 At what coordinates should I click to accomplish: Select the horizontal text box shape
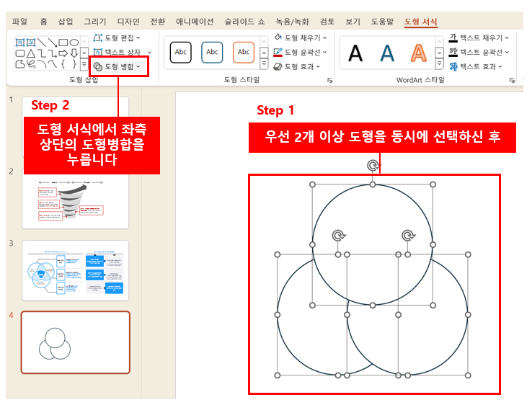click(20, 43)
